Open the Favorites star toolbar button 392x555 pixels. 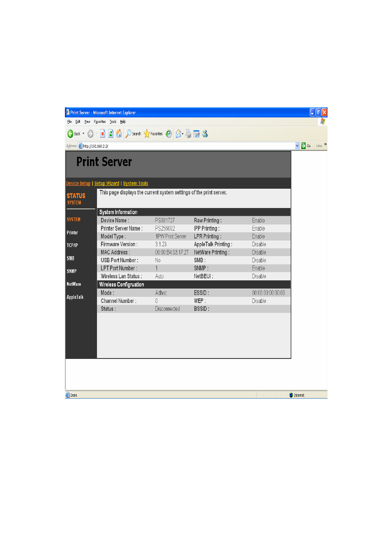[153, 134]
